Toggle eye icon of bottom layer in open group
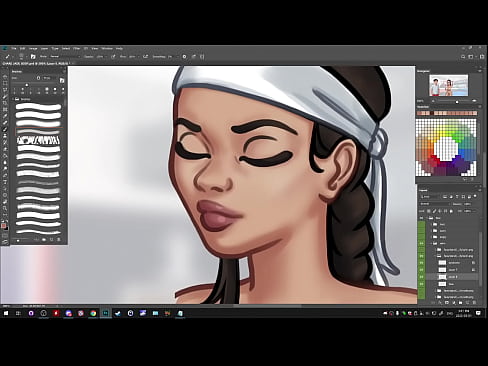 pyautogui.click(x=422, y=284)
